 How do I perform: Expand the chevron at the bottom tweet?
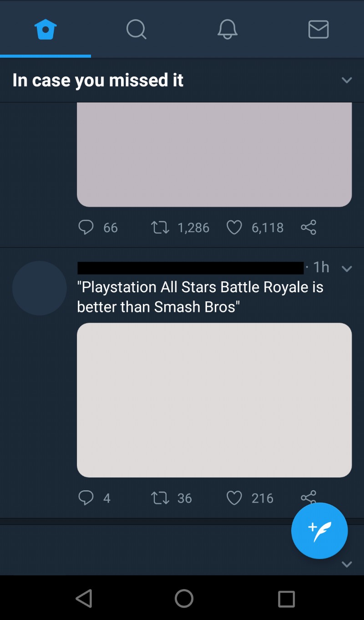(347, 564)
